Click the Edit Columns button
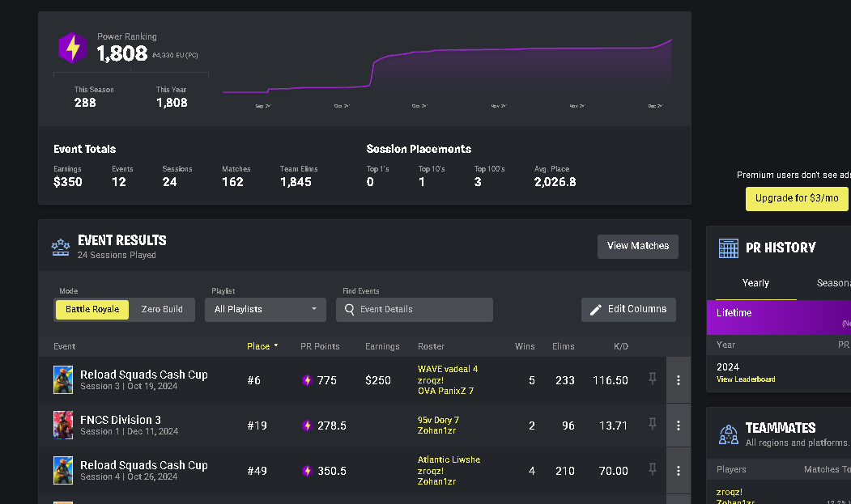Image resolution: width=851 pixels, height=504 pixels. [628, 309]
